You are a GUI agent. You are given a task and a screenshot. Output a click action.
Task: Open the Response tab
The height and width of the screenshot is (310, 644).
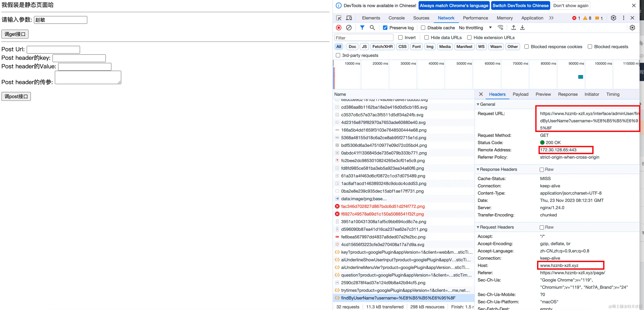point(568,94)
